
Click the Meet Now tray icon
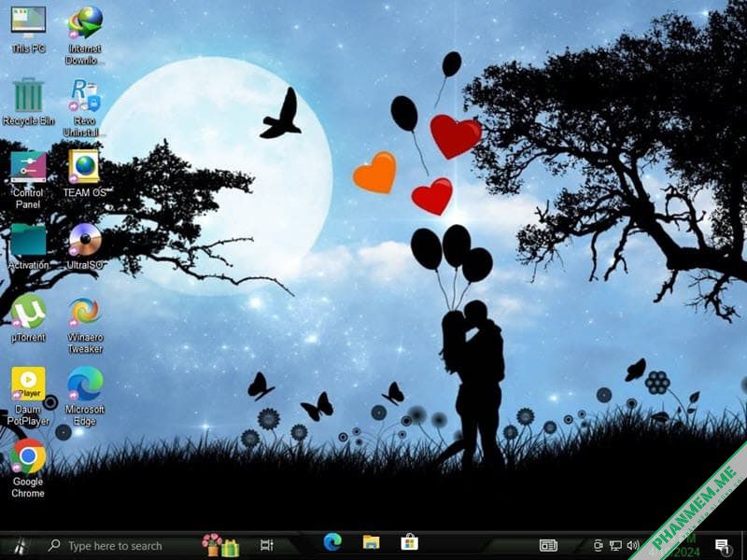click(598, 545)
